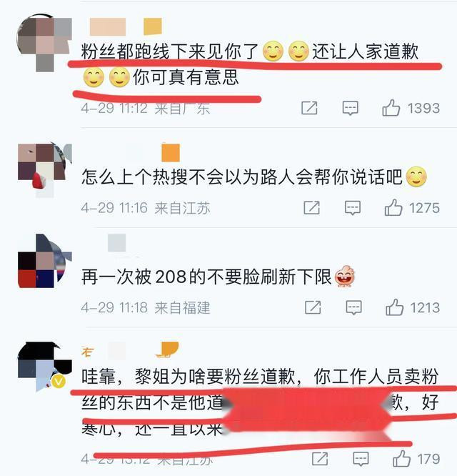Forward the last comment with 179 likes
457x476 pixels.
[x=320, y=459]
